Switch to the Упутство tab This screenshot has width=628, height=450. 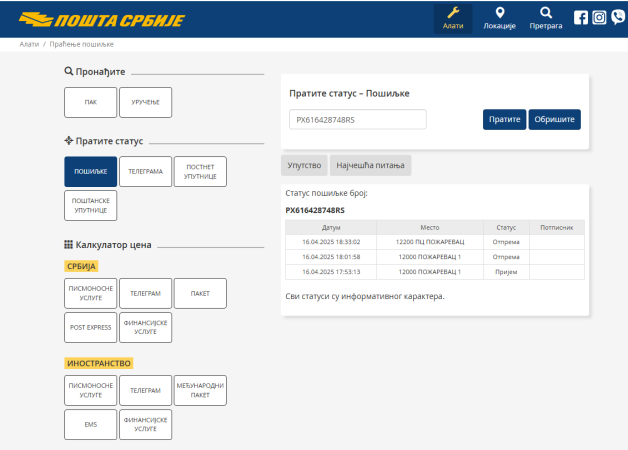(304, 165)
